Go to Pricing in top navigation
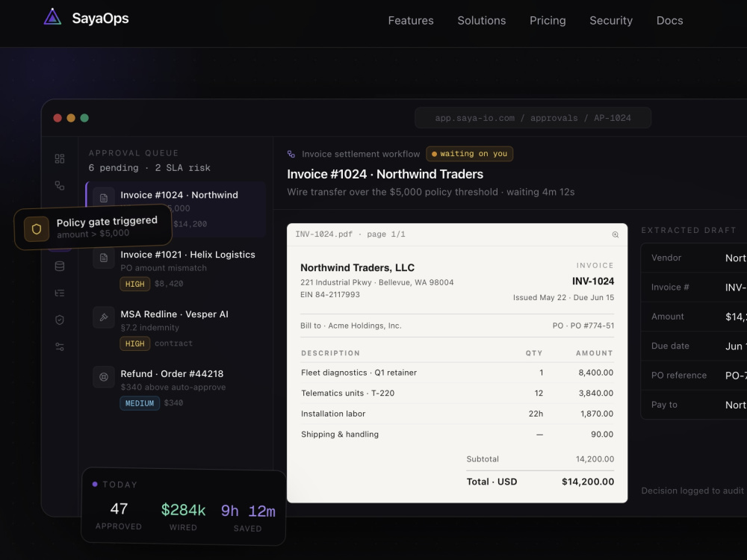The image size is (747, 560). 548,20
